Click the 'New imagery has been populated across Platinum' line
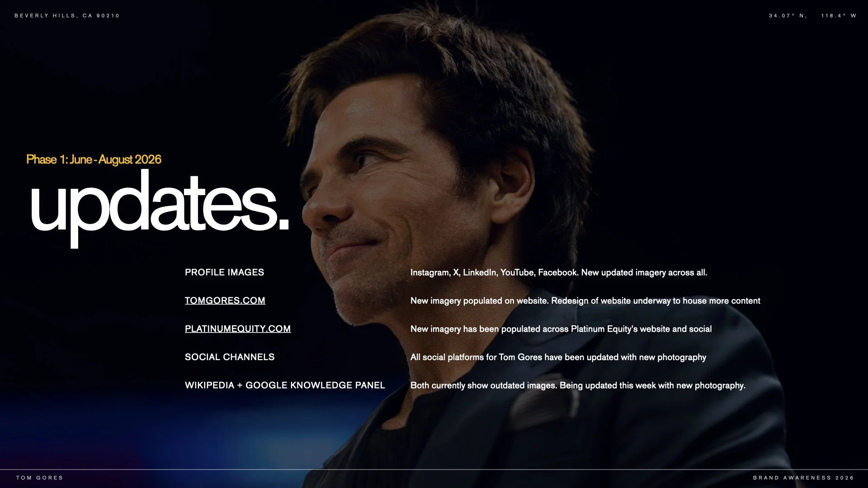 click(x=561, y=329)
